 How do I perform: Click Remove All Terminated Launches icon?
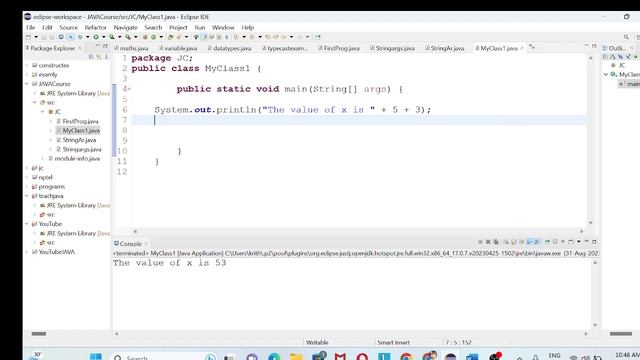[496, 242]
